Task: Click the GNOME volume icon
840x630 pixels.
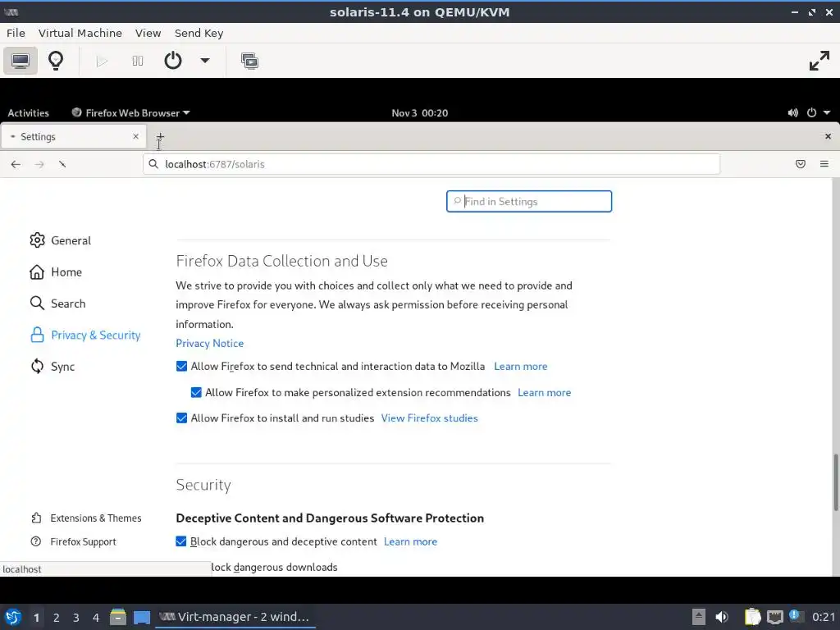Action: (x=793, y=112)
